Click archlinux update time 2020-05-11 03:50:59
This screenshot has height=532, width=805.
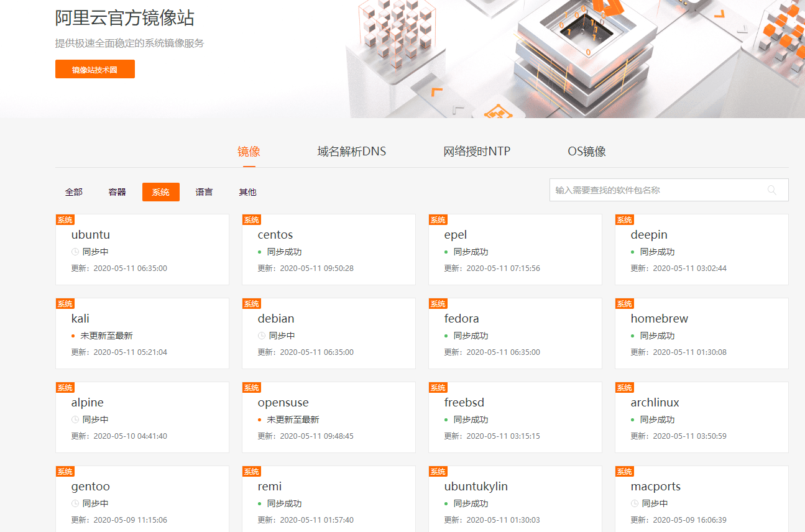[689, 436]
